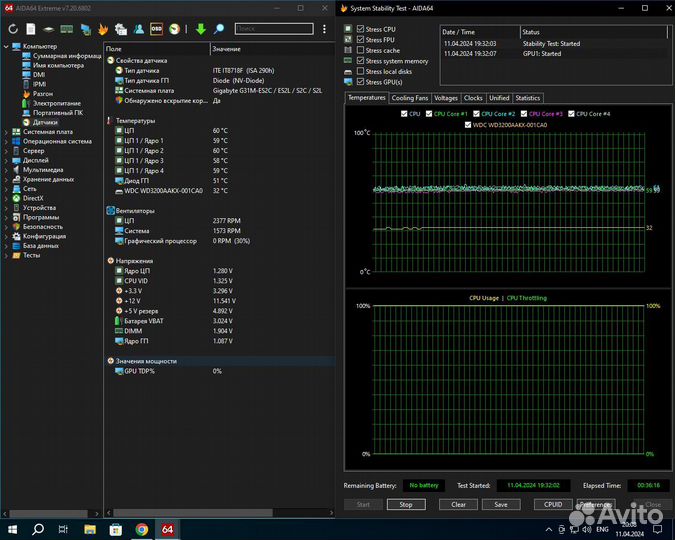Open the preferences gear and calendar icon
Viewport: 675px width, 540px height.
click(121, 29)
